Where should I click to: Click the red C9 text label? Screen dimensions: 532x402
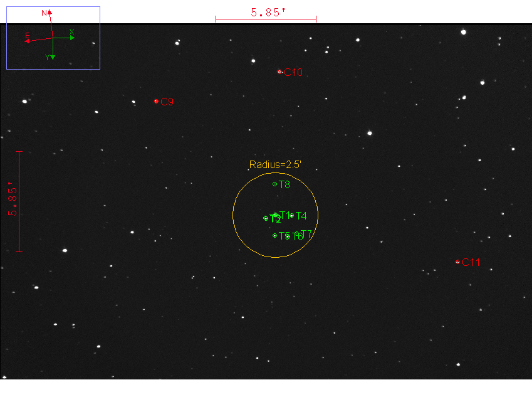click(x=167, y=102)
